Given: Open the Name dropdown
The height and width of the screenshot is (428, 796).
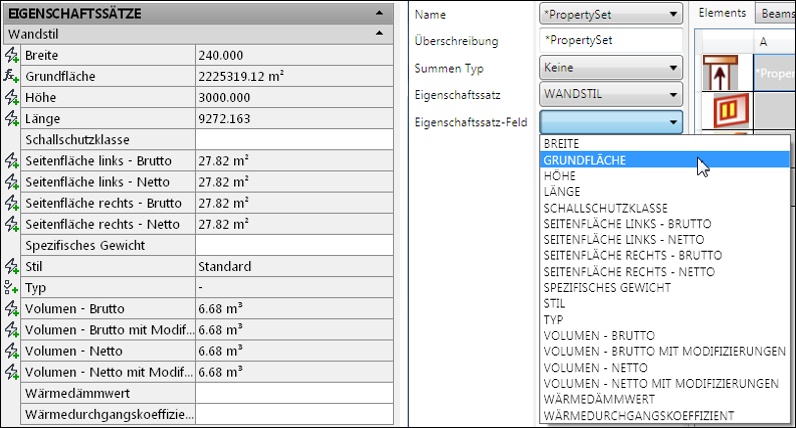Looking at the screenshot, I should click(611, 14).
